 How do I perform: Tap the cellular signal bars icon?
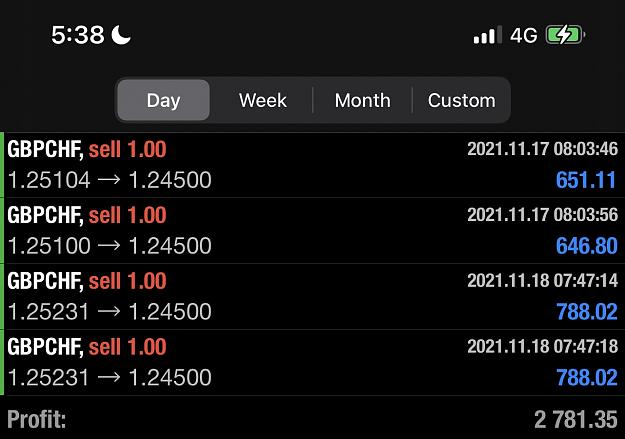pos(487,35)
